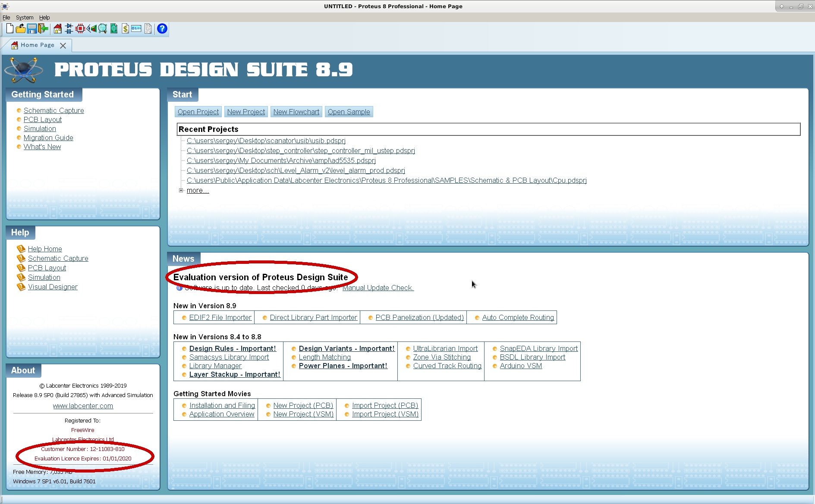The width and height of the screenshot is (815, 504).
Task: Open Design Rules - Important! link
Action: [x=233, y=348]
